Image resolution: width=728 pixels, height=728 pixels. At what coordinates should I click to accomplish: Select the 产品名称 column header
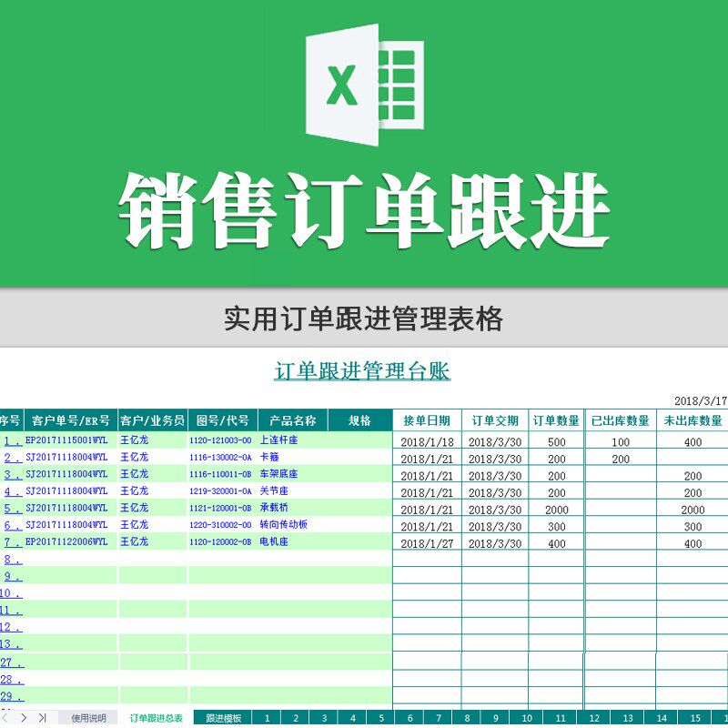point(292,420)
